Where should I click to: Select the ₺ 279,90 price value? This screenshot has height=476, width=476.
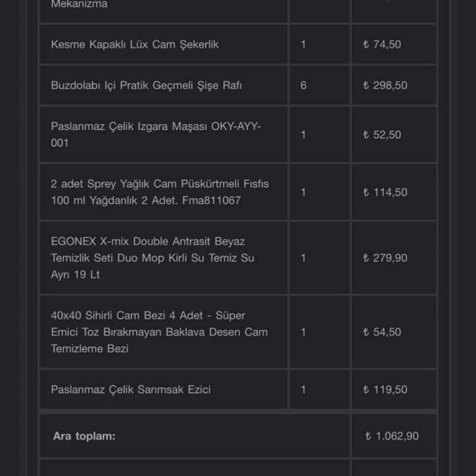click(x=385, y=258)
